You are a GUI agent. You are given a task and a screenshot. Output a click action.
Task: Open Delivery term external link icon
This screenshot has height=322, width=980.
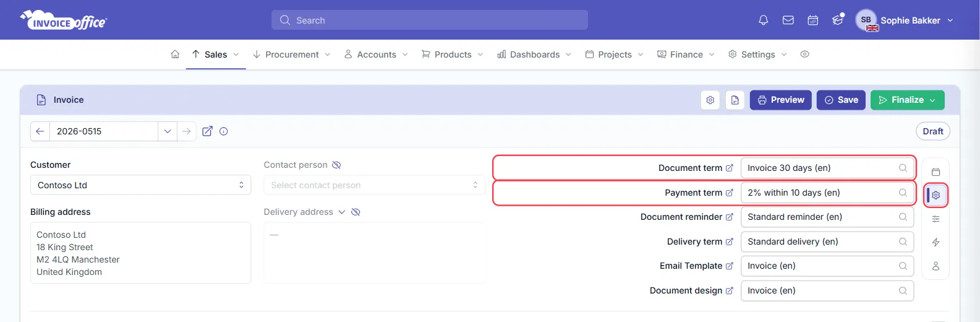click(729, 241)
